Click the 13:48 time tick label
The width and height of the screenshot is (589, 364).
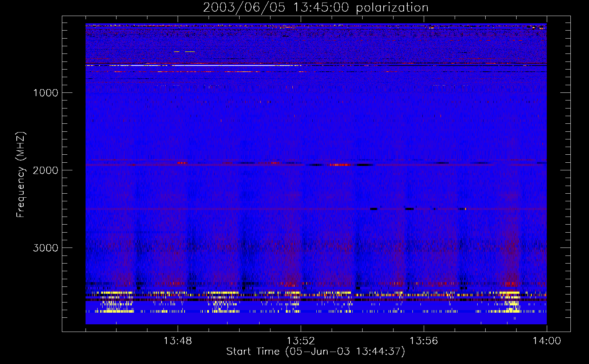(178, 341)
